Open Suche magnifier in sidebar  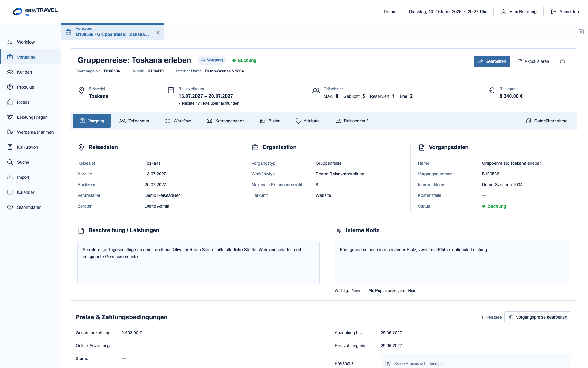pyautogui.click(x=10, y=162)
